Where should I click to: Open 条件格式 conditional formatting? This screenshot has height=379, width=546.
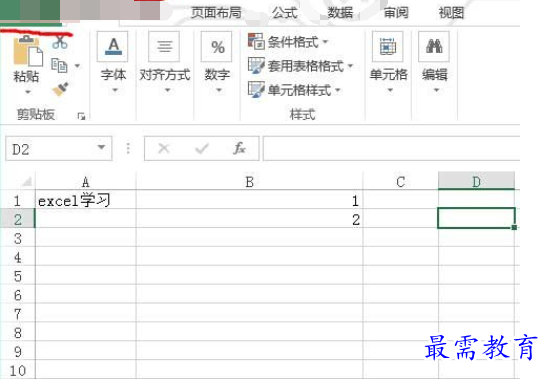[288, 42]
